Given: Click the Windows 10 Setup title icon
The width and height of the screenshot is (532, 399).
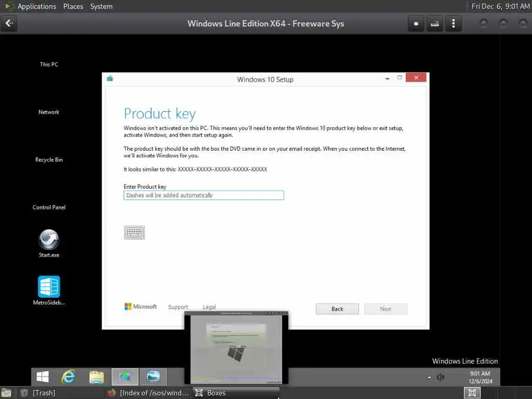Looking at the screenshot, I should coord(110,79).
